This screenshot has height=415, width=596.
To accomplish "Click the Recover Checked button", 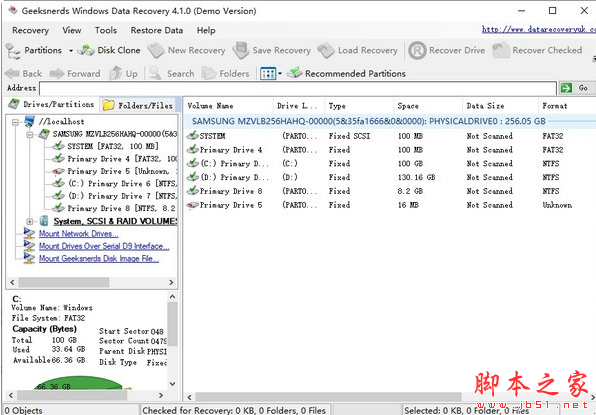I will click(537, 51).
